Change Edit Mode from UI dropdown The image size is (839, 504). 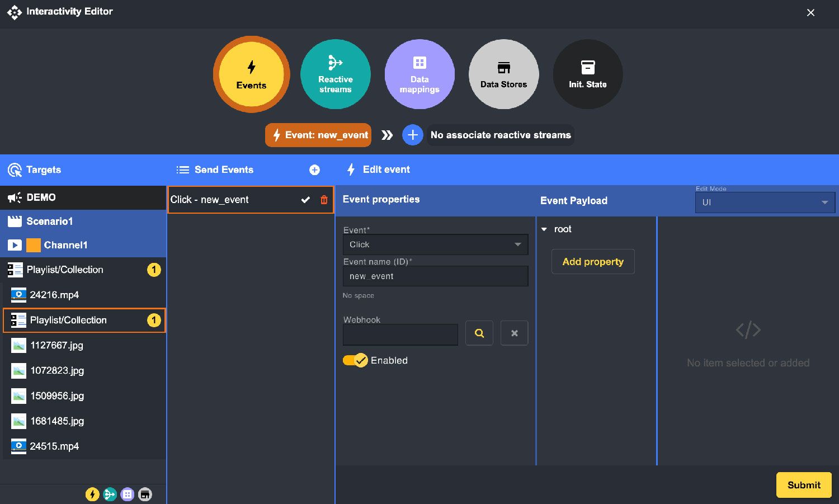[x=765, y=202]
